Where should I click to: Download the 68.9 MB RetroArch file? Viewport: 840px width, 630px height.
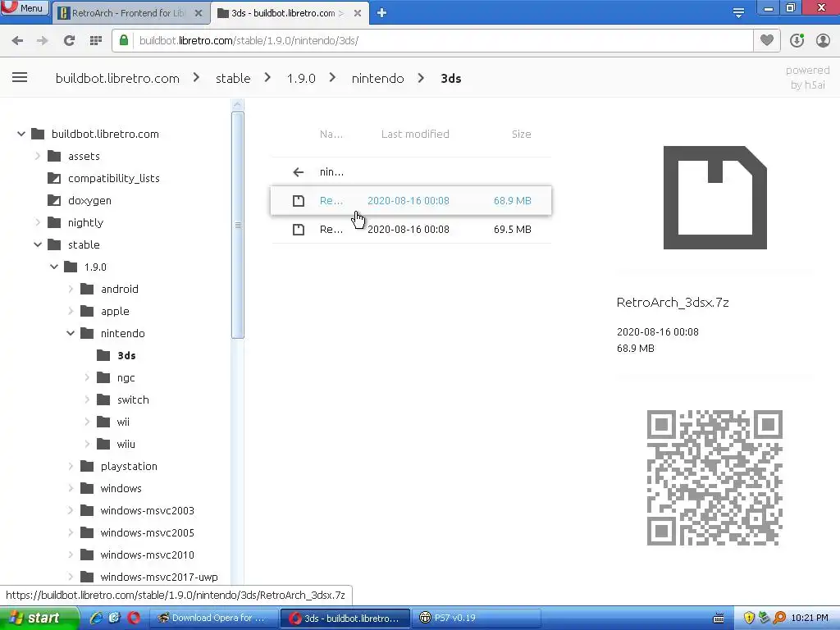pos(411,200)
